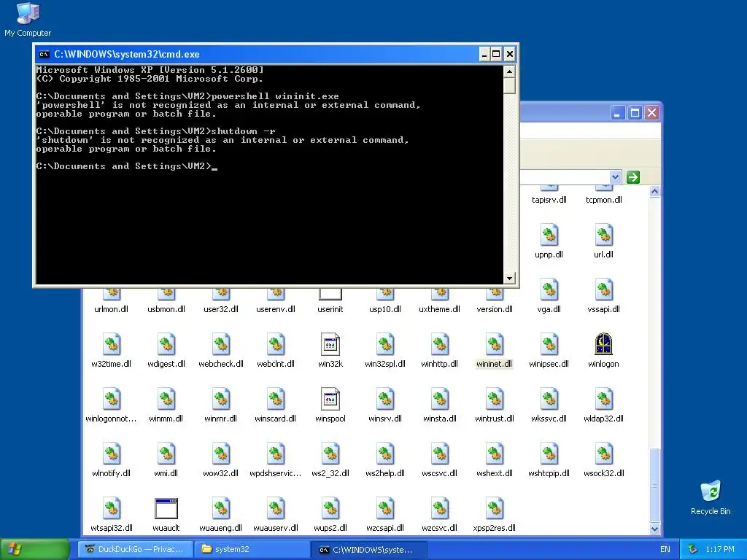This screenshot has width=747, height=560.
Task: Click the cmd.exe title bar system icon
Action: (x=44, y=54)
